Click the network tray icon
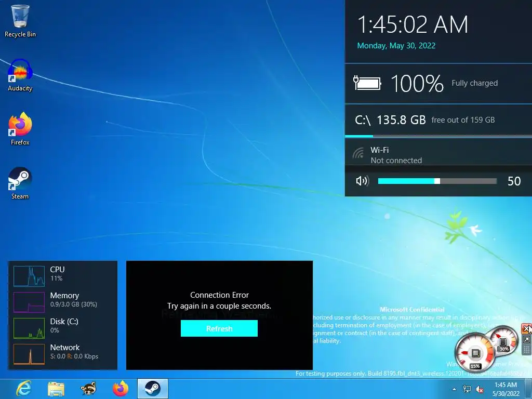This screenshot has height=399, width=532. click(467, 389)
